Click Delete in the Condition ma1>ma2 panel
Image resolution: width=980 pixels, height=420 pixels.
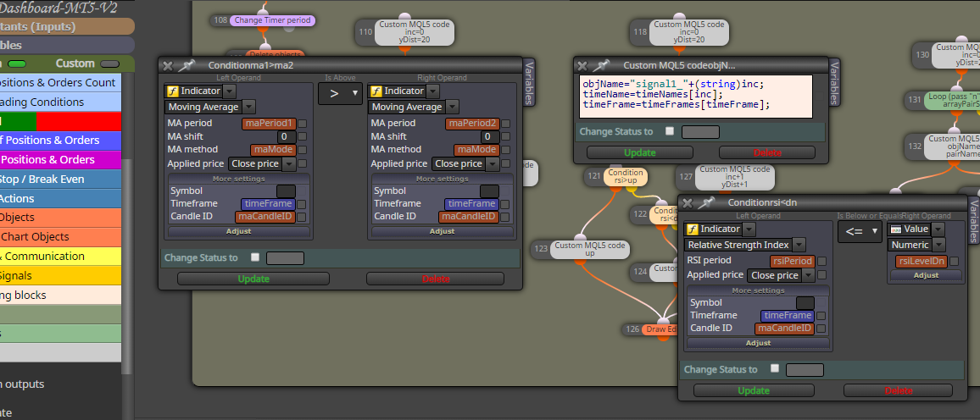(436, 279)
